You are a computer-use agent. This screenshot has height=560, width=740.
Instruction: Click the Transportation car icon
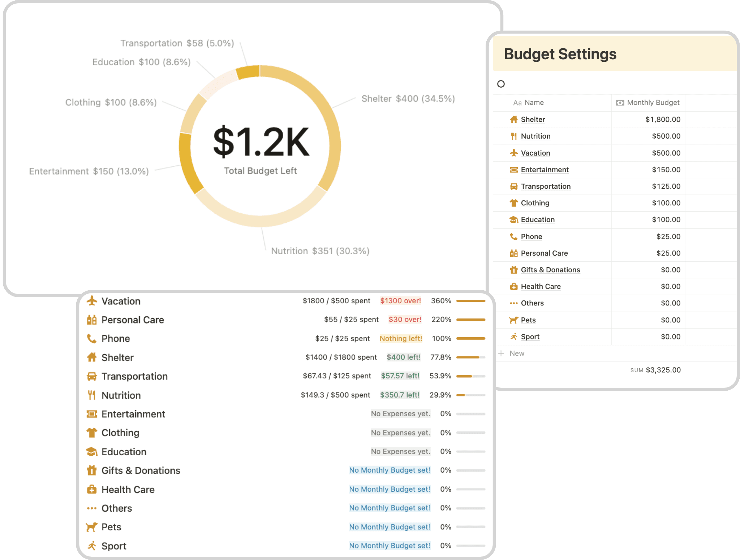(515, 186)
